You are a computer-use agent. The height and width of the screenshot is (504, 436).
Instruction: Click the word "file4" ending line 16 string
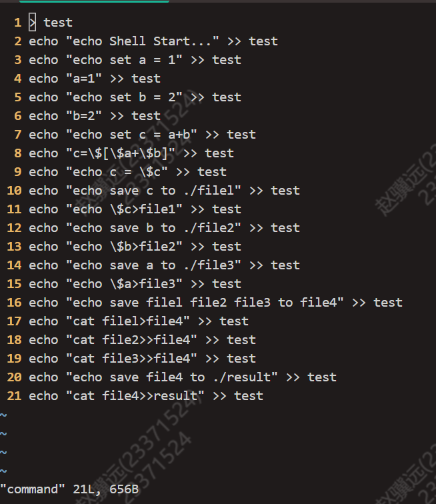coord(318,302)
